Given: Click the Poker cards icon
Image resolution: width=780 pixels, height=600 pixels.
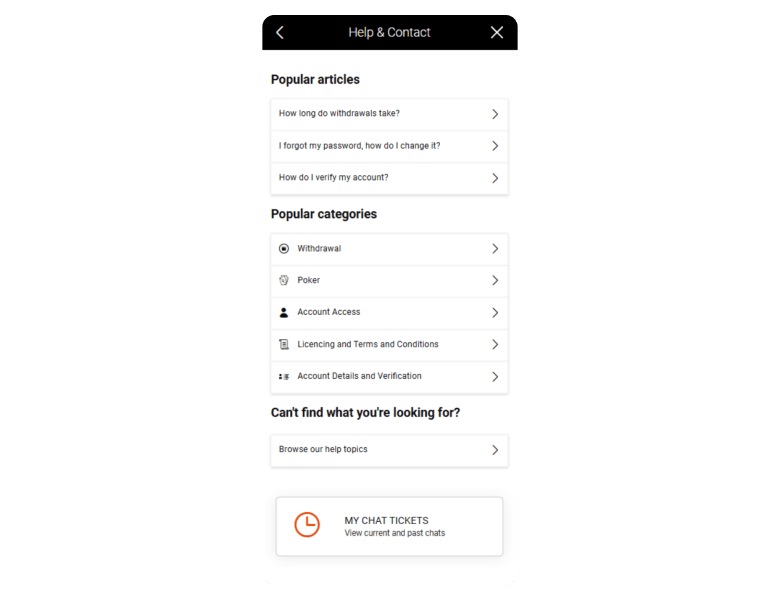Looking at the screenshot, I should (x=284, y=281).
